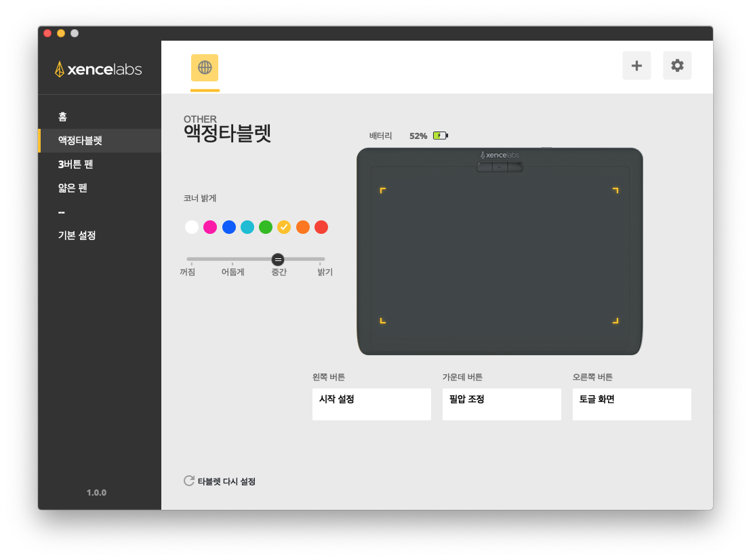Screen dimensions: 751x560
Task: Open the 왼쪽 버튼 시작 설정 assignment box
Action: [x=371, y=404]
